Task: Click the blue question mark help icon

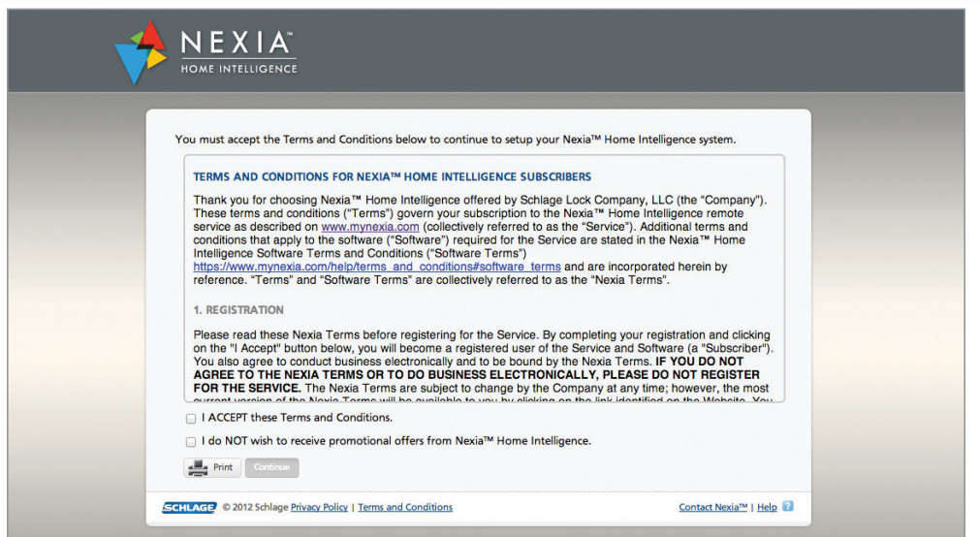Action: pyautogui.click(x=788, y=506)
